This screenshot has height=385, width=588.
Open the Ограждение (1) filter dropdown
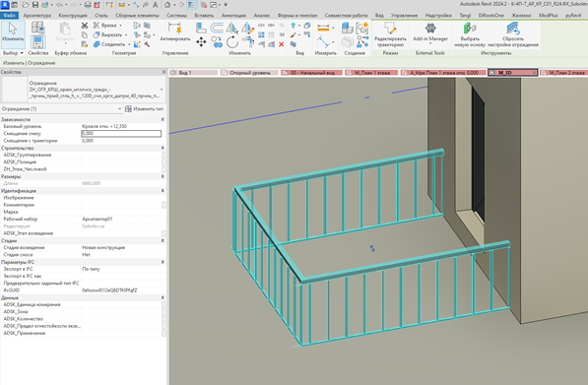coord(119,108)
